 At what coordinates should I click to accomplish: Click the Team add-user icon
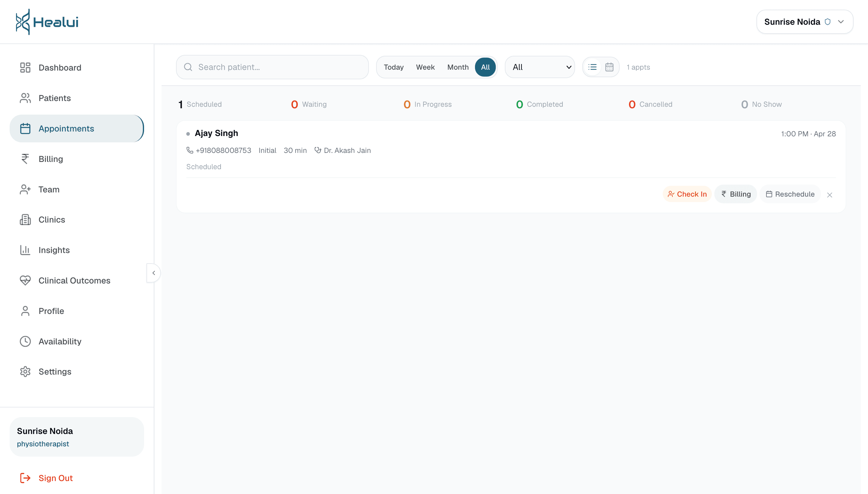pos(25,189)
